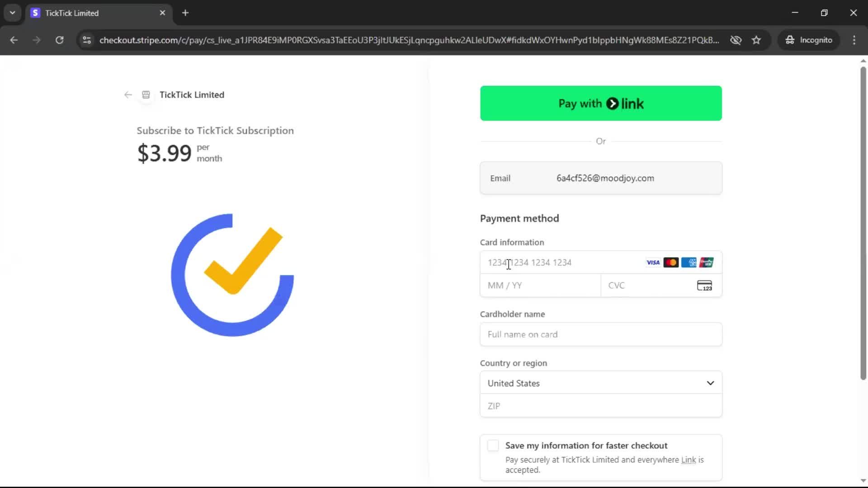This screenshot has width=868, height=488.
Task: Click the TickTick storefront icon
Action: coord(146,95)
